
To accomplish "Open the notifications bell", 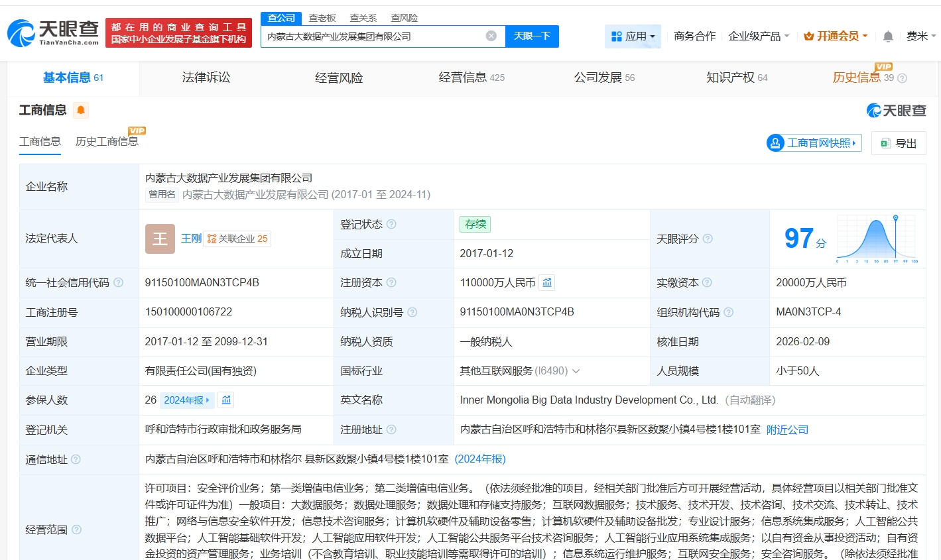I will 888,36.
